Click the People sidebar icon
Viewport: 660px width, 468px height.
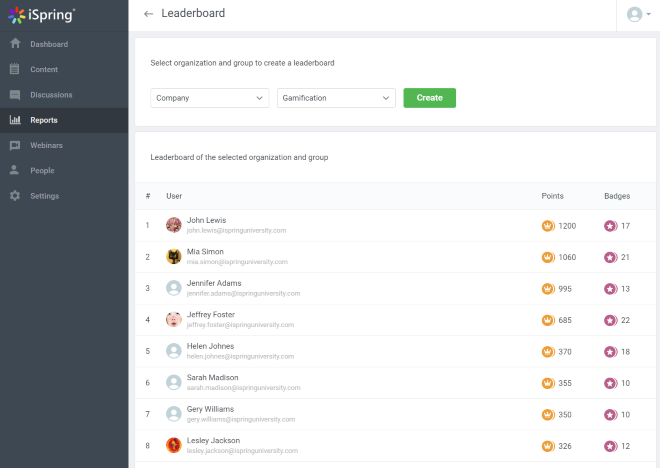pos(14,170)
